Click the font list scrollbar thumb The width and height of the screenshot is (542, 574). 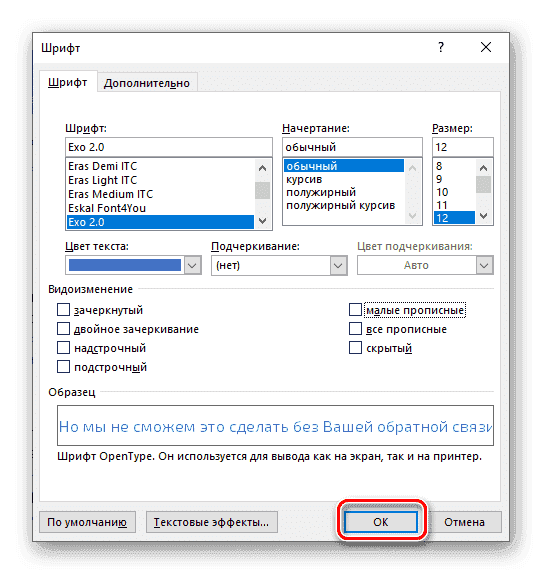262,190
